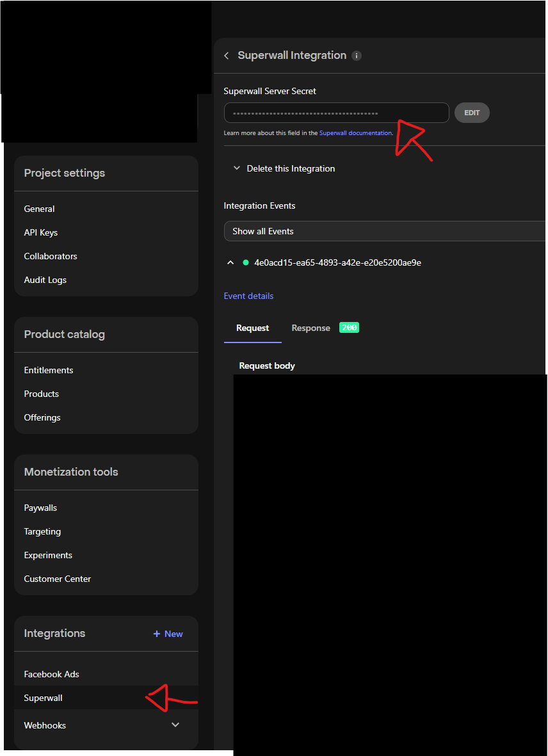Click the Monetization tools heading

coord(71,472)
